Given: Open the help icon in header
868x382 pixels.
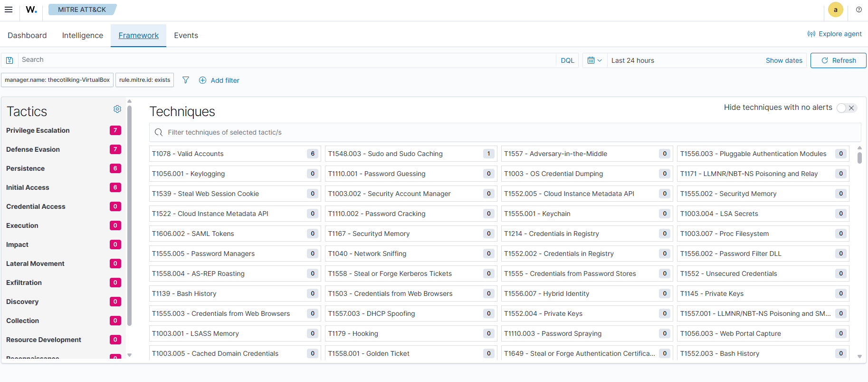Looking at the screenshot, I should [858, 10].
